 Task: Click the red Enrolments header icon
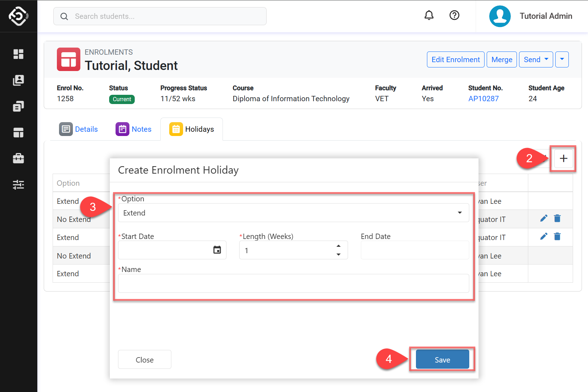[69, 59]
